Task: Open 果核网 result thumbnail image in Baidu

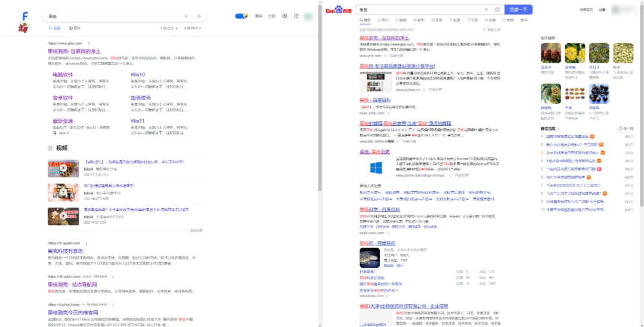Action: coord(376,82)
